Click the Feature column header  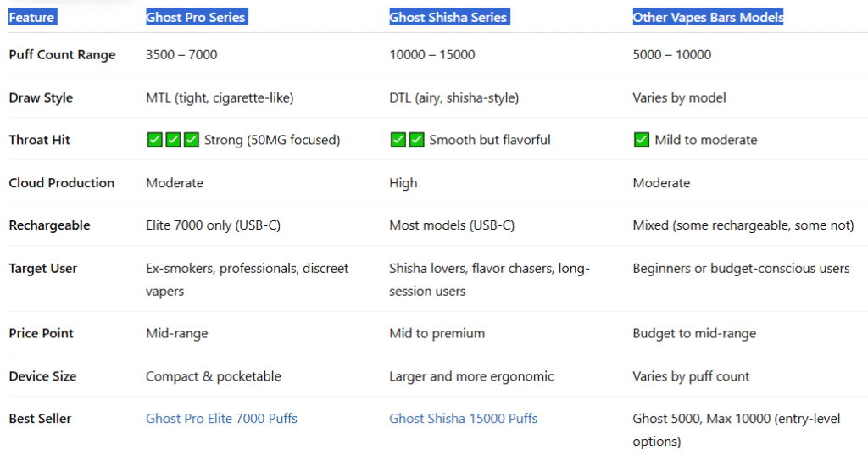pos(31,17)
